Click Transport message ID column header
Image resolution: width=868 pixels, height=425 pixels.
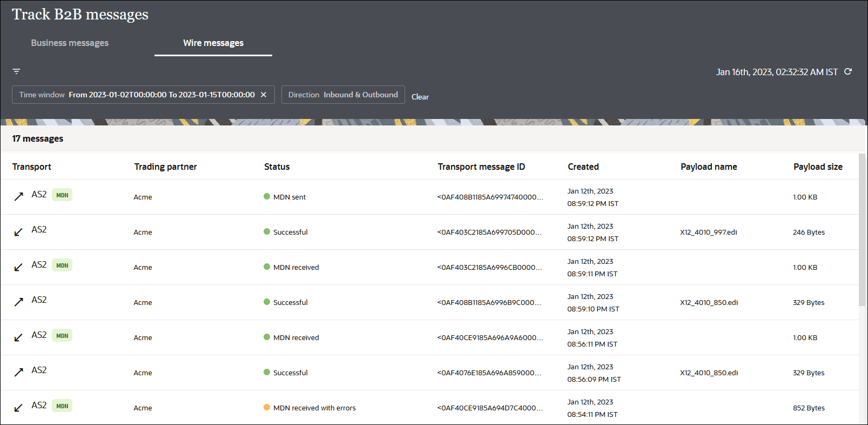481,167
